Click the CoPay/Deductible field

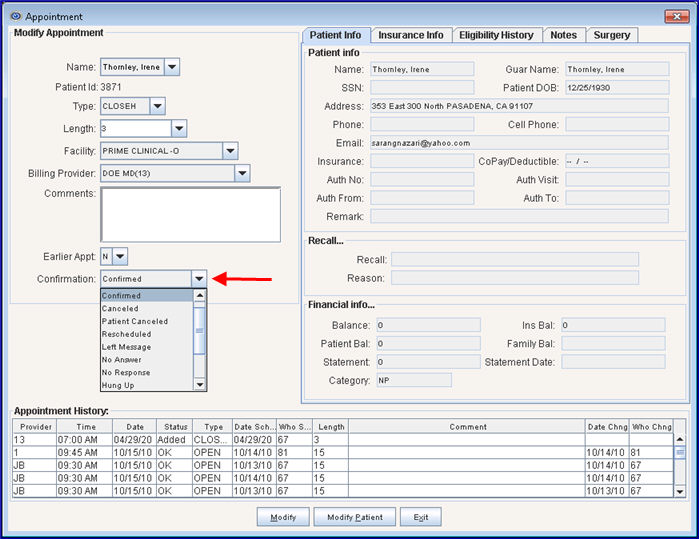coord(617,161)
